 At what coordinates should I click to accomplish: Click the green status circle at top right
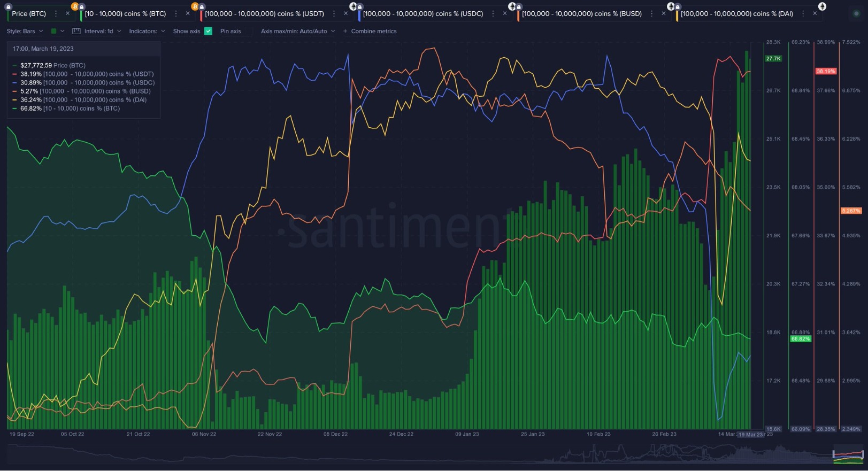point(856,14)
